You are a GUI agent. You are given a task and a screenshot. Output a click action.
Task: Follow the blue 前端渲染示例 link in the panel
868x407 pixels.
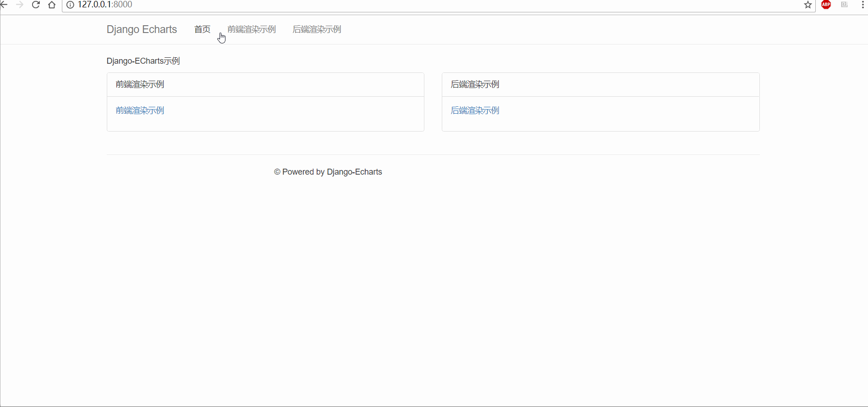tap(140, 110)
